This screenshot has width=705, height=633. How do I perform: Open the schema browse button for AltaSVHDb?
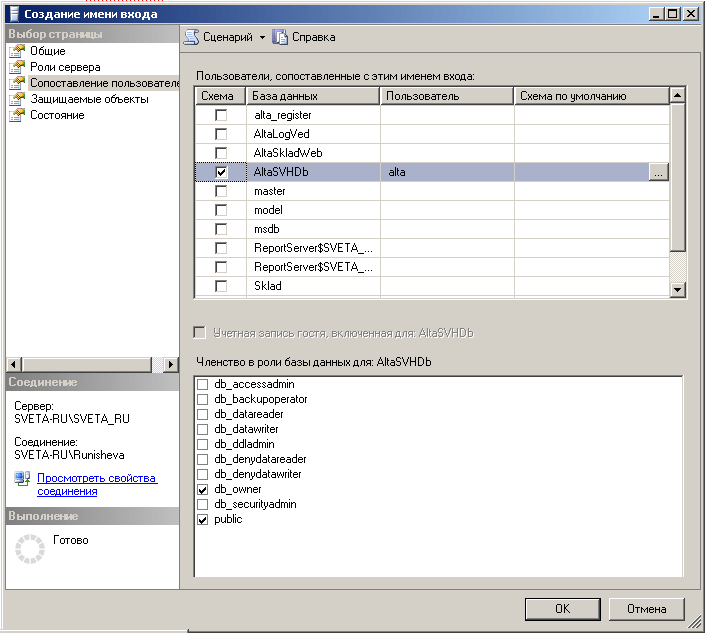click(x=657, y=172)
